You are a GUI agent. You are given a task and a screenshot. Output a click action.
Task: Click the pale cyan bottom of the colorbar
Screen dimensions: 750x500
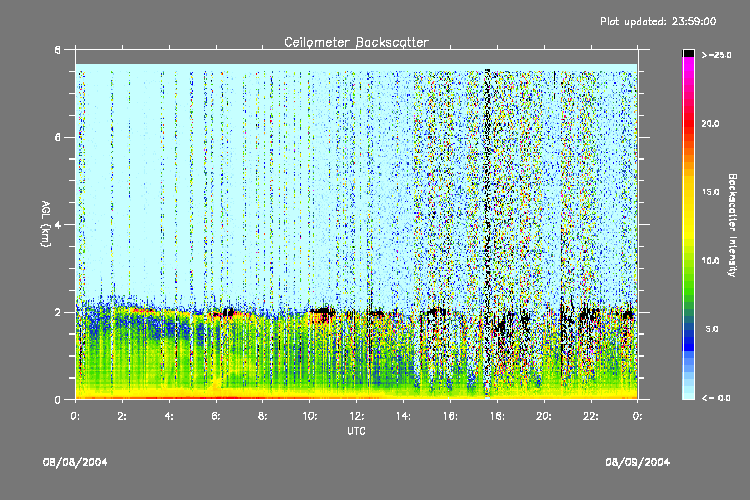pyautogui.click(x=688, y=393)
